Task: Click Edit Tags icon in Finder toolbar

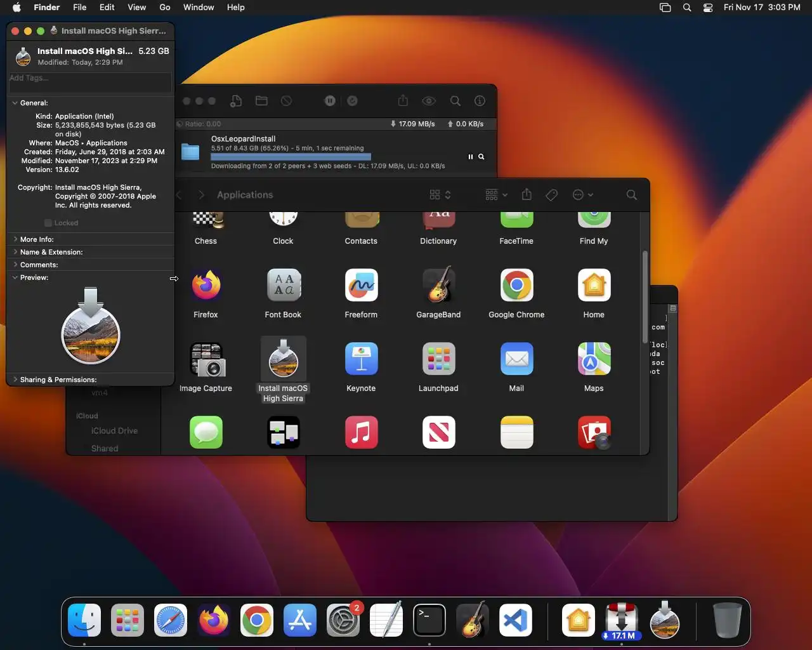Action: [552, 195]
